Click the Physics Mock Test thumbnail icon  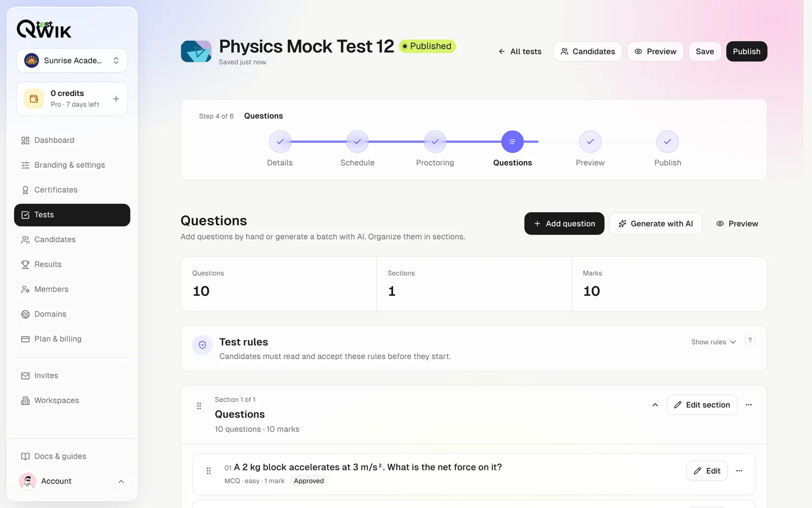pyautogui.click(x=196, y=51)
